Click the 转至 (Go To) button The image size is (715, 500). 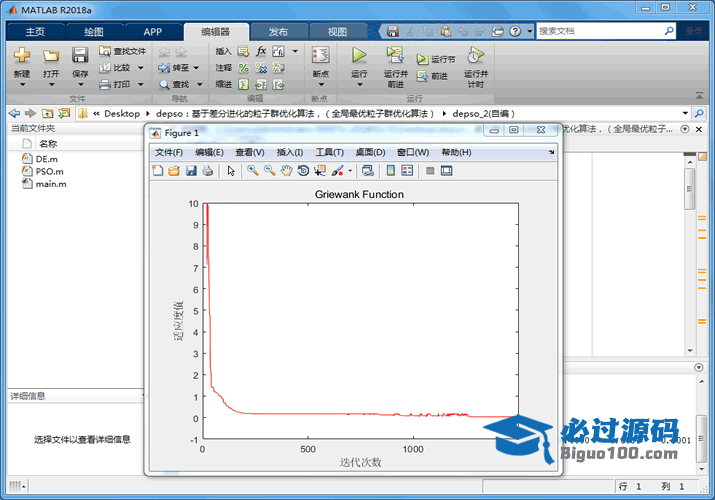[x=174, y=68]
